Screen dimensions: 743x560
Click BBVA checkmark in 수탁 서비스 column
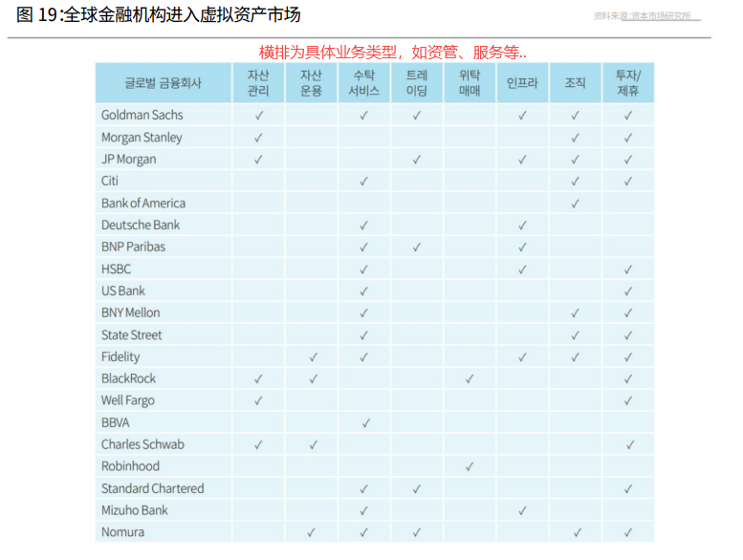point(364,423)
